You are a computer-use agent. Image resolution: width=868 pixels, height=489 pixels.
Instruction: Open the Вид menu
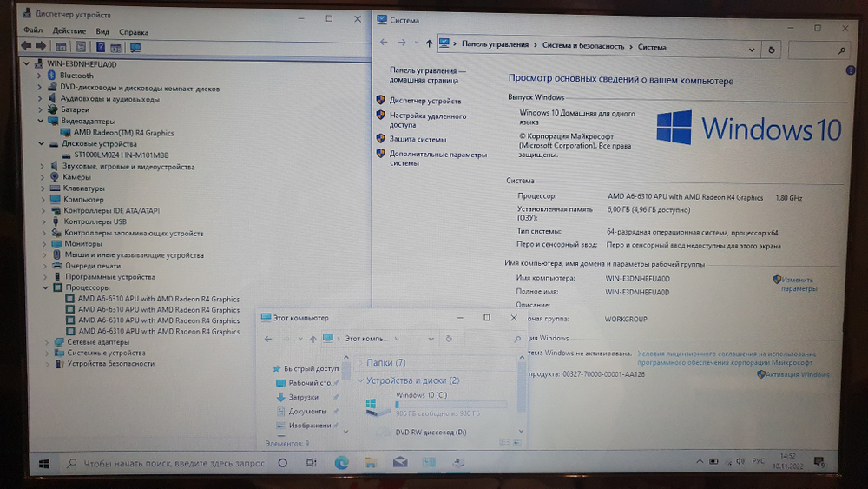pyautogui.click(x=102, y=31)
